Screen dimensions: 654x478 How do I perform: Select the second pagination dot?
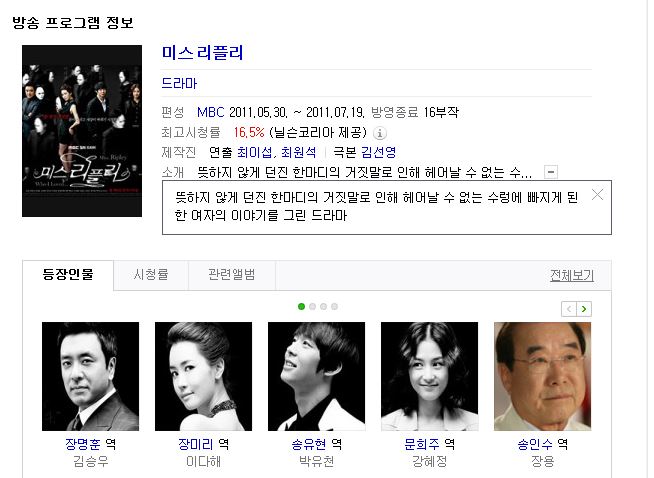(x=312, y=307)
